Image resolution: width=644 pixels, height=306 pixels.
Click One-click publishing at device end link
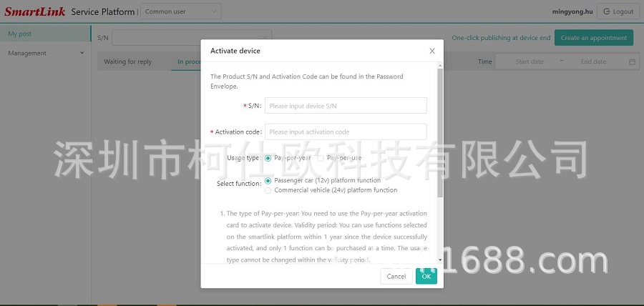coord(501,38)
